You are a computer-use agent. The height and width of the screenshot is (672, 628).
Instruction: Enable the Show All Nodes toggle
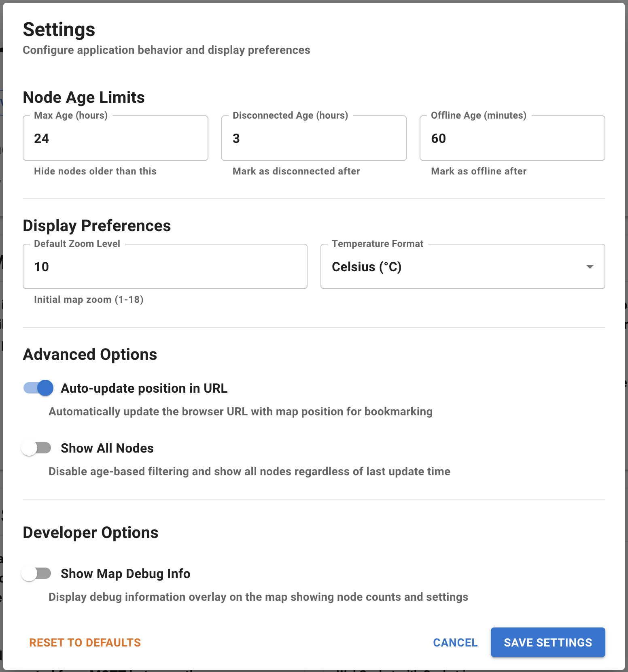pyautogui.click(x=37, y=448)
